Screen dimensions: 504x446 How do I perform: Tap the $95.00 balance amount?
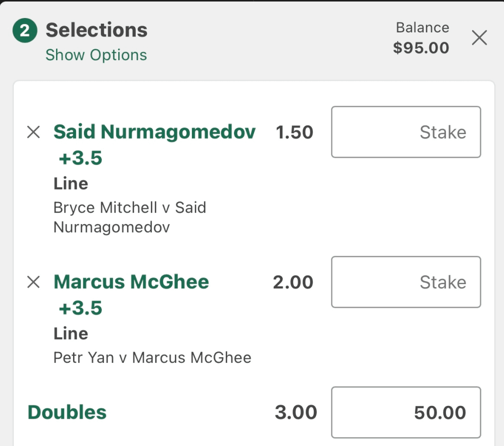tap(421, 48)
